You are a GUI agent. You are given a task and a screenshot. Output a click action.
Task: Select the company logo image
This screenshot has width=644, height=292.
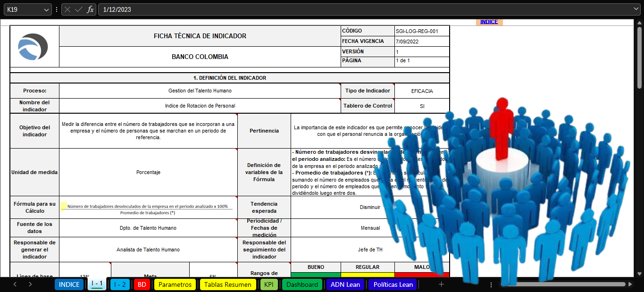click(x=33, y=46)
